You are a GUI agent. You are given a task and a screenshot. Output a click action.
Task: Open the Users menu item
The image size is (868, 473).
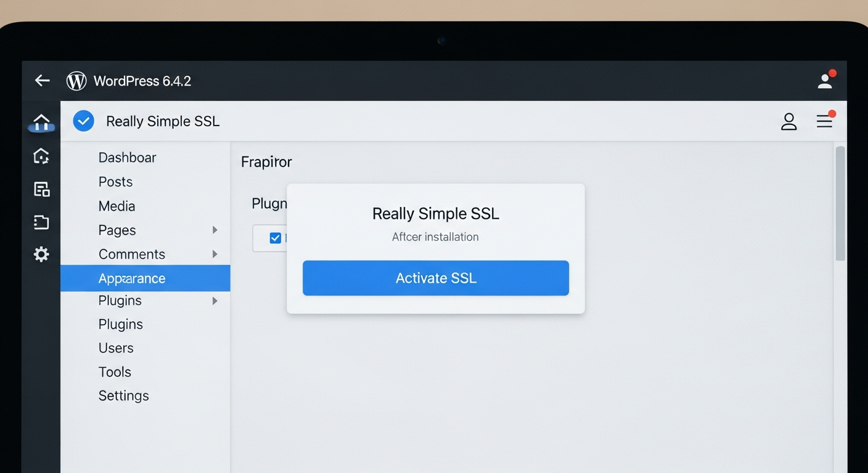click(x=116, y=348)
